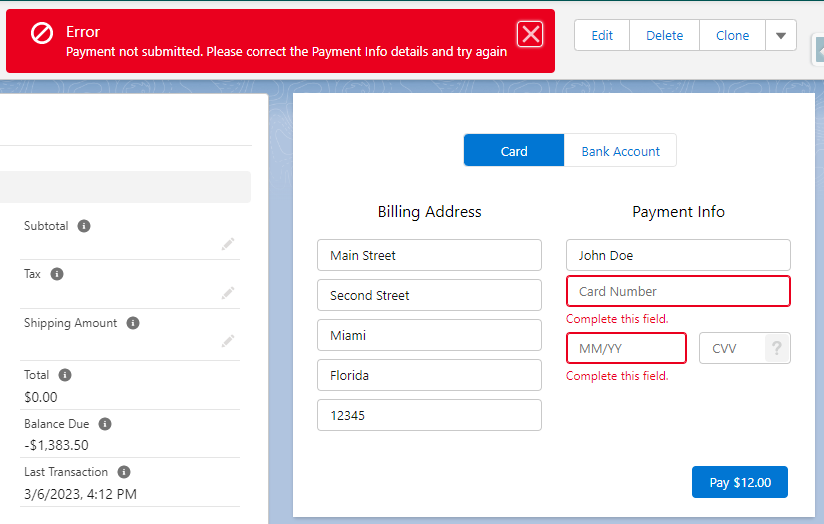Expand the dropdown arrow next to Clone

[x=781, y=35]
